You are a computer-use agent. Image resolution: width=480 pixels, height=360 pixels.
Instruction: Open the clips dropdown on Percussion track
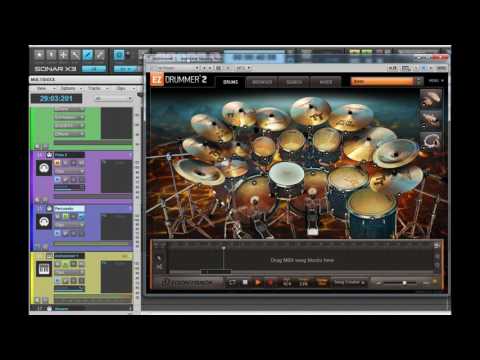pyautogui.click(x=69, y=225)
